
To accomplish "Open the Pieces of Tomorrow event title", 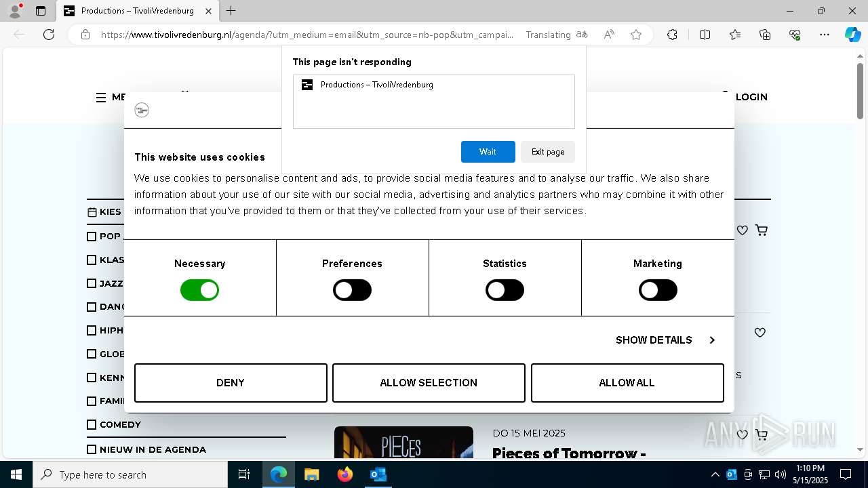I will click(x=568, y=453).
